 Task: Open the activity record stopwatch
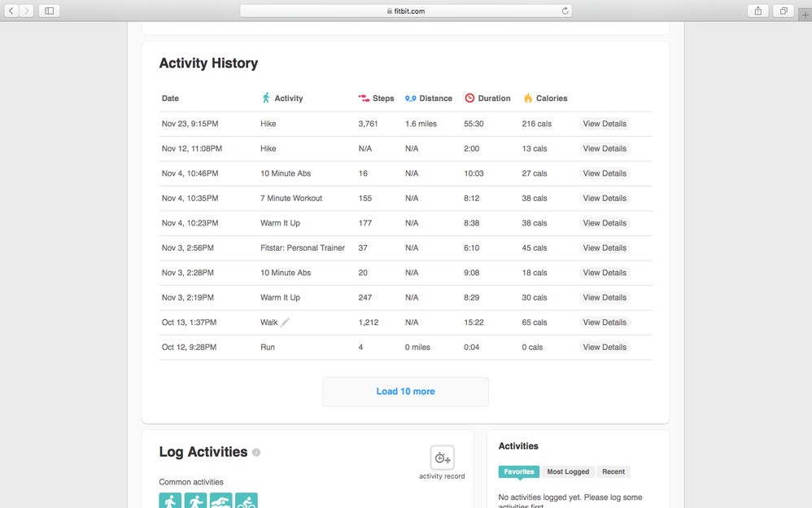pyautogui.click(x=443, y=458)
